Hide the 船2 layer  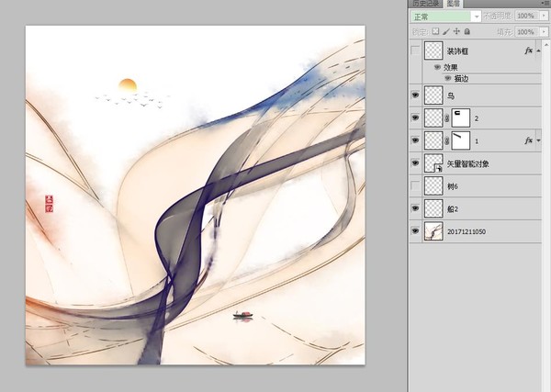pos(415,208)
